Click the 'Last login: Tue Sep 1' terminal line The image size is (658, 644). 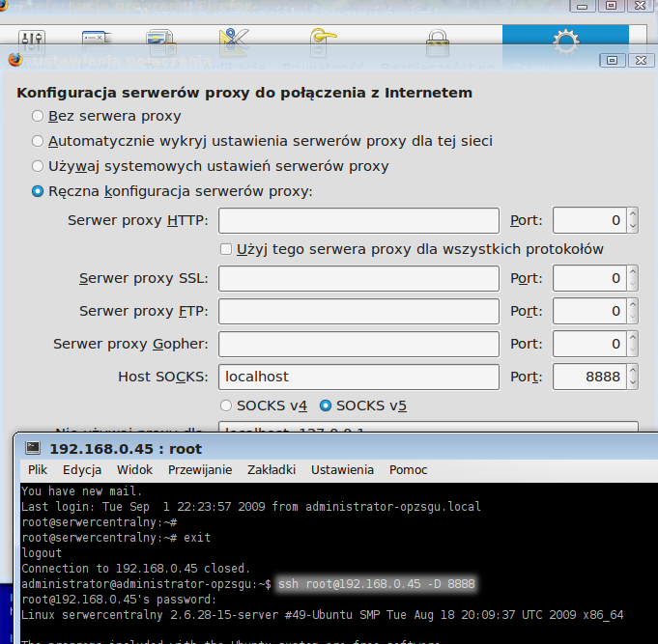pyautogui.click(x=251, y=507)
